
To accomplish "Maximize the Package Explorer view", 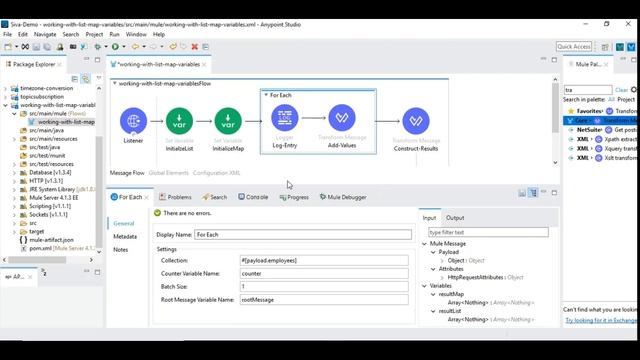I will [x=98, y=60].
